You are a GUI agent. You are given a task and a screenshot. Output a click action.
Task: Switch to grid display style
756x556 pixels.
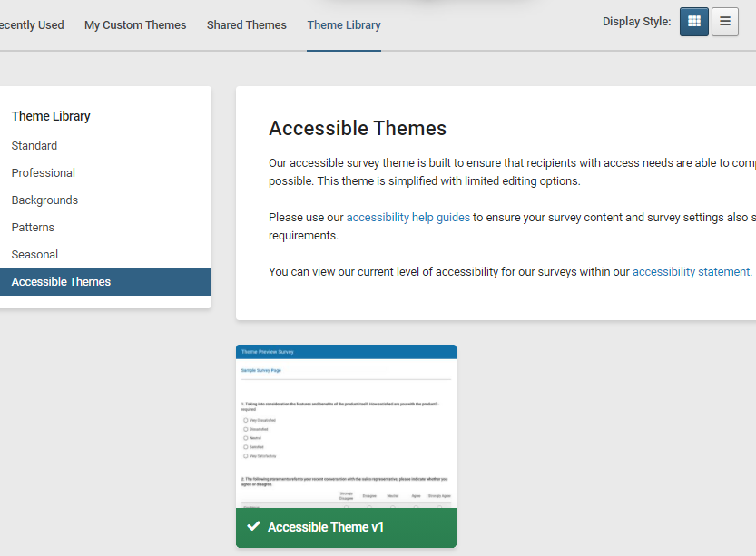pos(693,22)
